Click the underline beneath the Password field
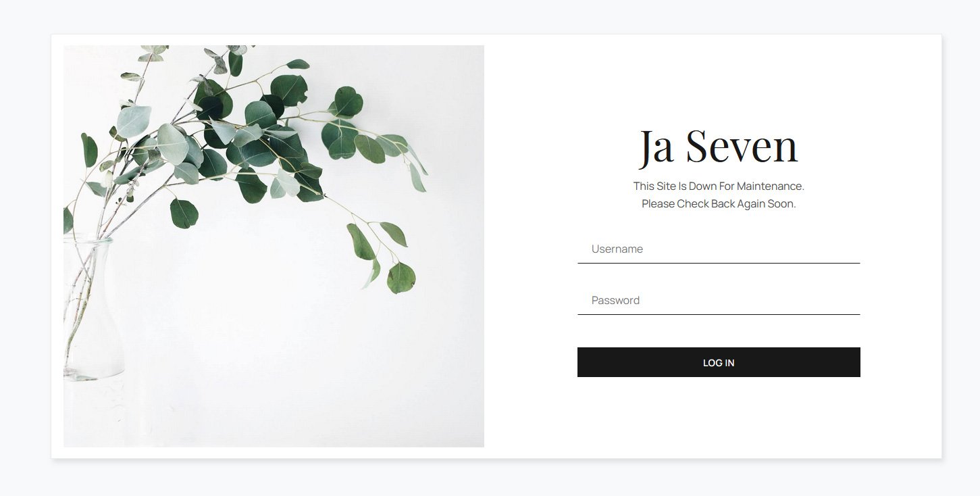Viewport: 980px width, 496px height. coord(719,314)
